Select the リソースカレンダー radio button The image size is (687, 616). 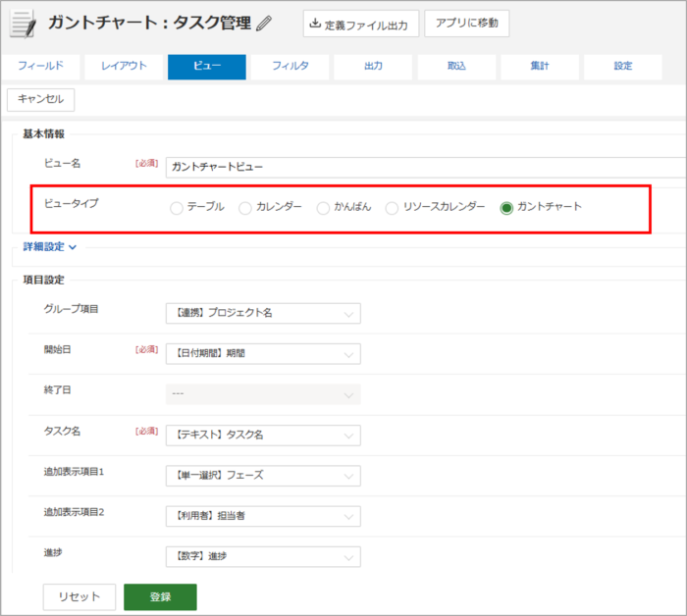click(x=393, y=208)
